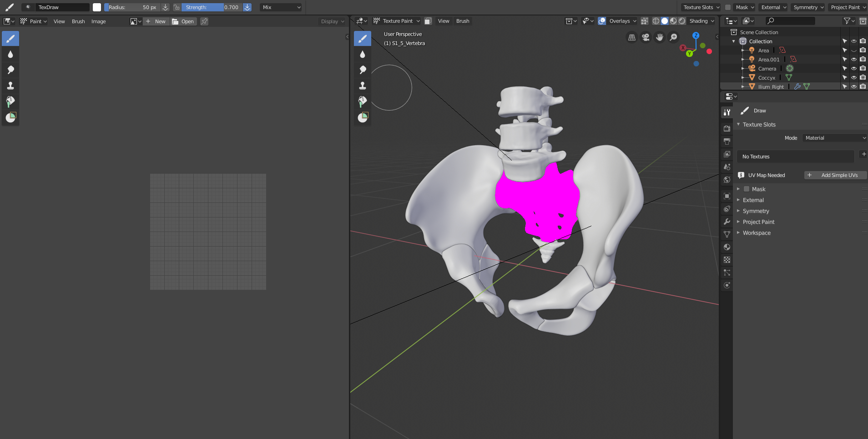Hide the Coccyx object in outliner
The width and height of the screenshot is (868, 439).
pos(854,78)
